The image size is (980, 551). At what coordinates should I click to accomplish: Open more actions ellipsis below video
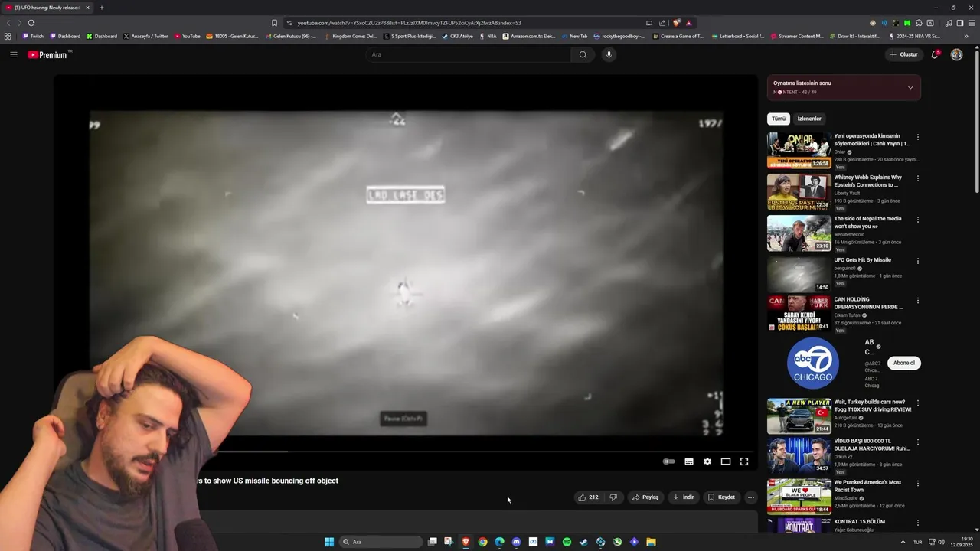click(751, 497)
